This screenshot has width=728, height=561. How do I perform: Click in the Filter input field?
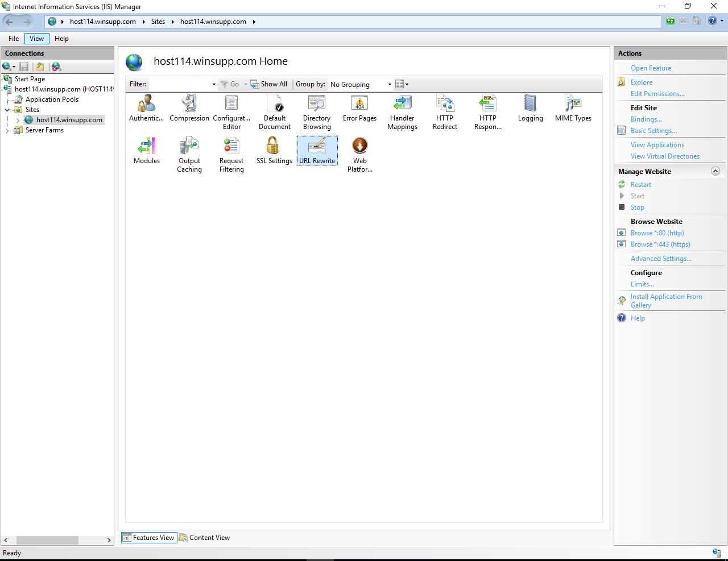179,84
